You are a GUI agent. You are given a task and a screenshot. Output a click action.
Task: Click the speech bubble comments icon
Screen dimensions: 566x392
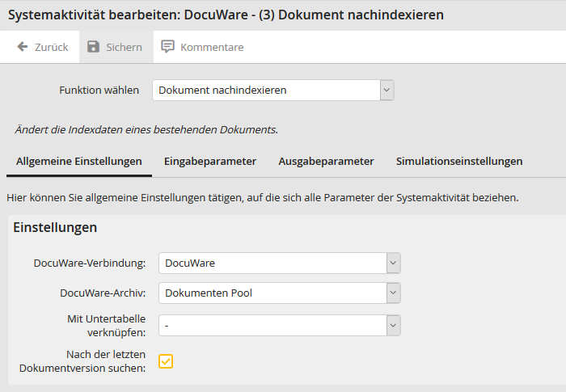coord(167,47)
